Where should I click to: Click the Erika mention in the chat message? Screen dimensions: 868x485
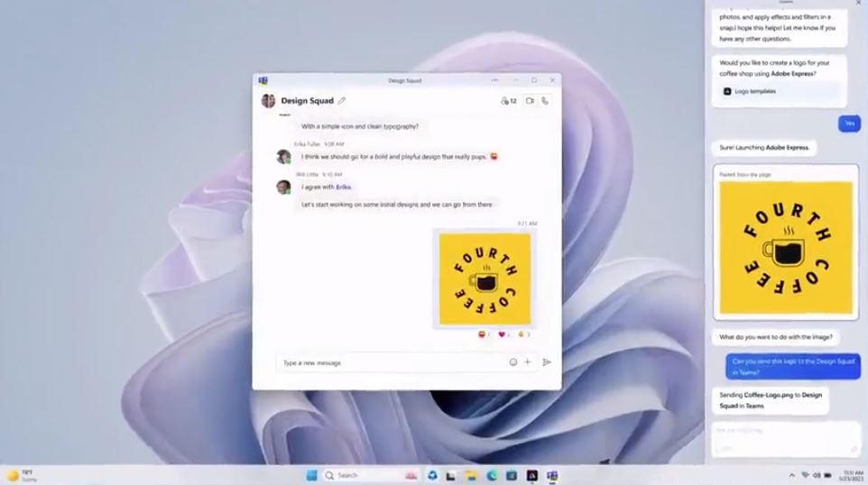[343, 187]
